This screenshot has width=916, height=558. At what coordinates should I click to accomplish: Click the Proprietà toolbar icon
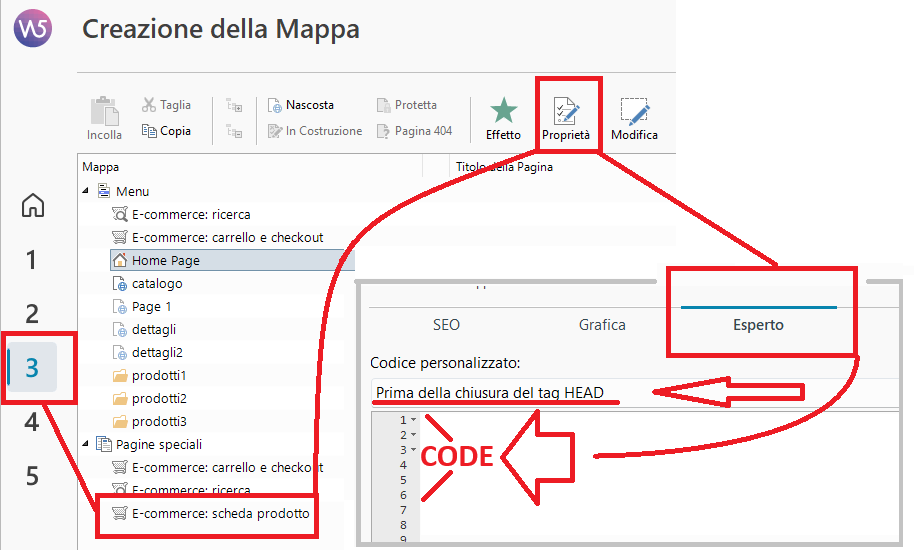(x=566, y=117)
